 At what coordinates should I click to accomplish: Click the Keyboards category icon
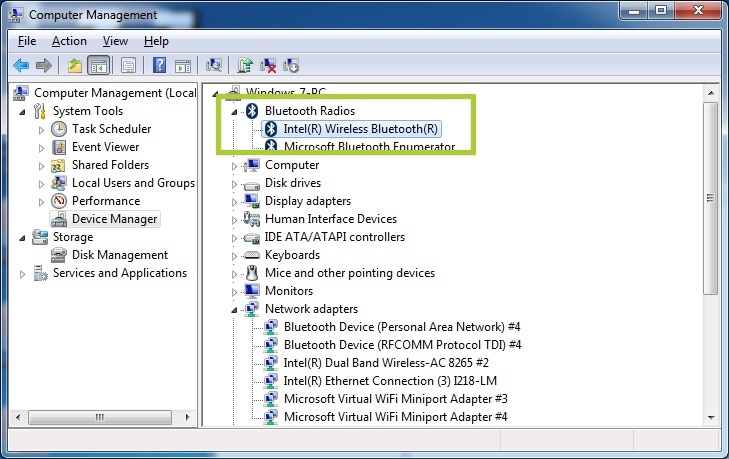[252, 255]
